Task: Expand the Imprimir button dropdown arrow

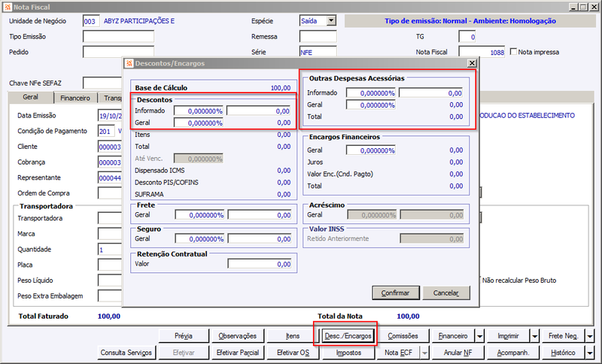Action: point(535,336)
